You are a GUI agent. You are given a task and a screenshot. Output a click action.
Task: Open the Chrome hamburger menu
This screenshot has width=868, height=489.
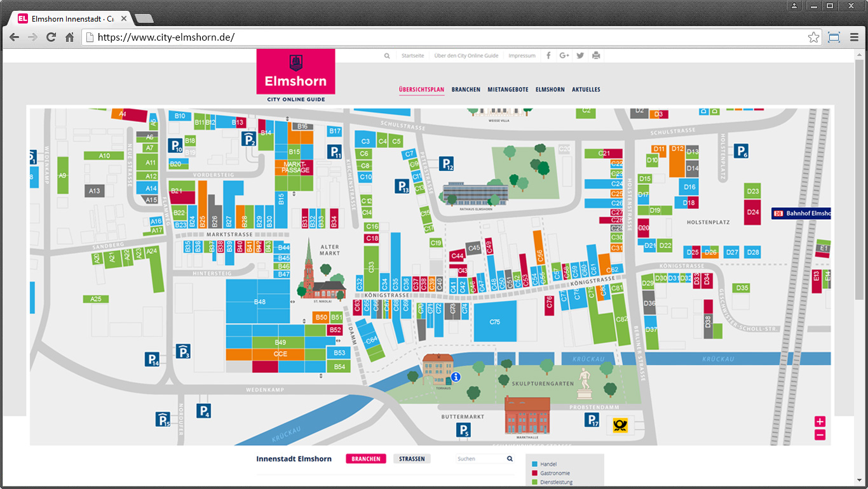(854, 37)
